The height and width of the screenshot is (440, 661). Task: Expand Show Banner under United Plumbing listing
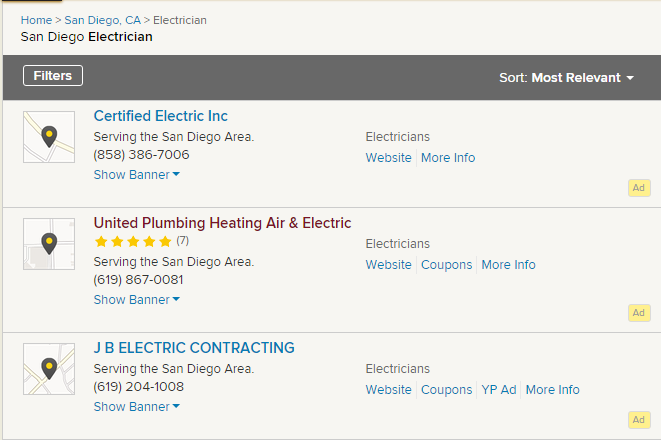[136, 300]
